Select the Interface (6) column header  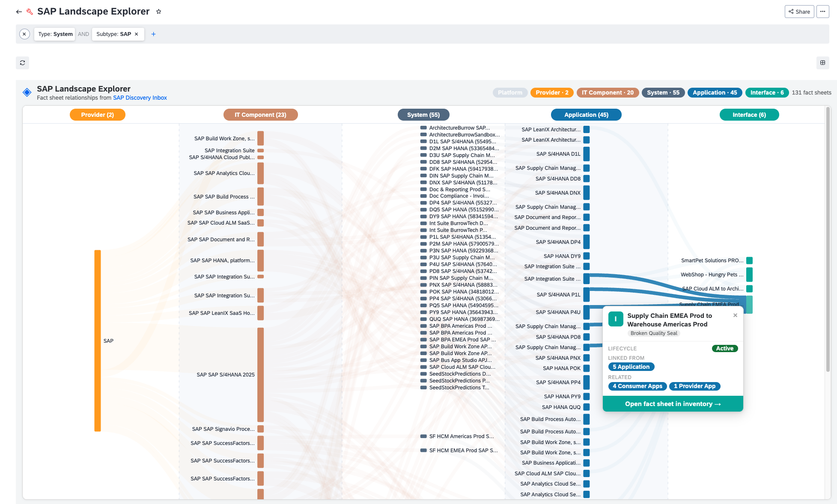click(749, 115)
